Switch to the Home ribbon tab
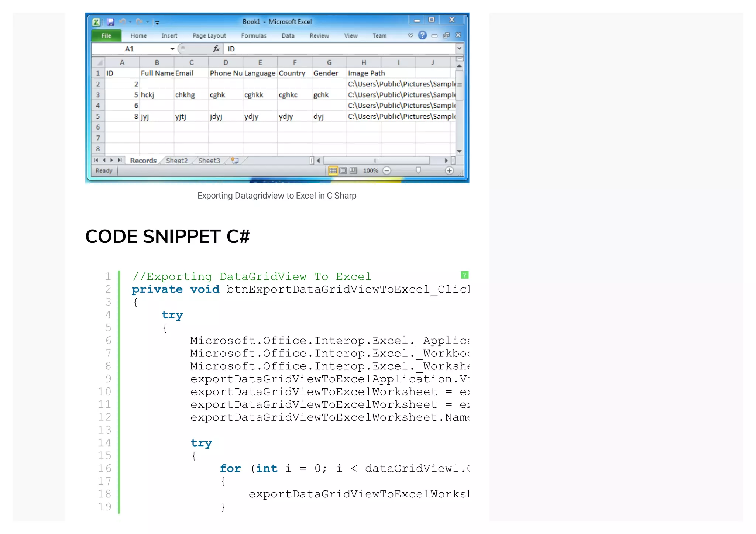 tap(138, 36)
